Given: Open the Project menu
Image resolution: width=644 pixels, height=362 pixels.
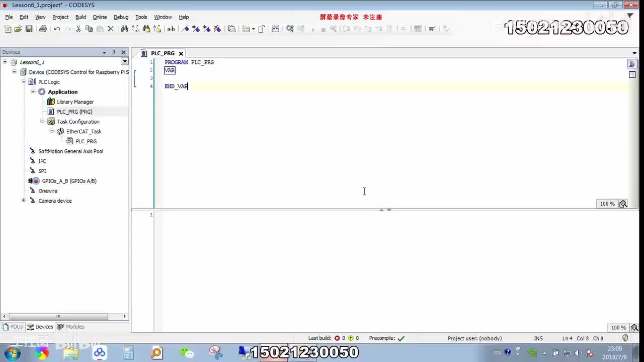Looking at the screenshot, I should 60,17.
